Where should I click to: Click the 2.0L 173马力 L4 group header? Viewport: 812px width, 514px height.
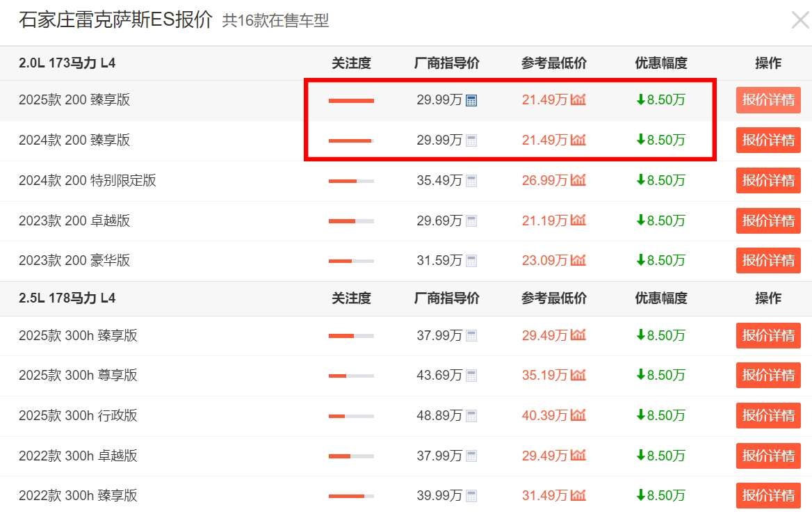[x=67, y=63]
